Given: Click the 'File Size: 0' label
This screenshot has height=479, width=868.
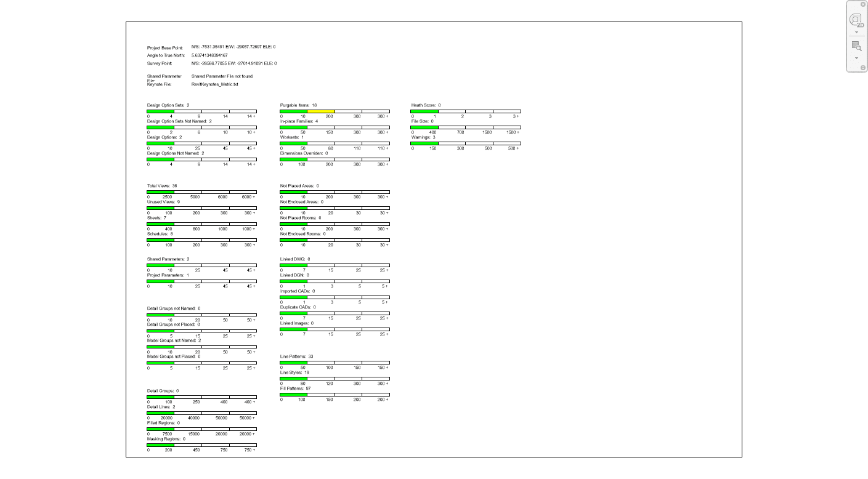Looking at the screenshot, I should pos(423,121).
